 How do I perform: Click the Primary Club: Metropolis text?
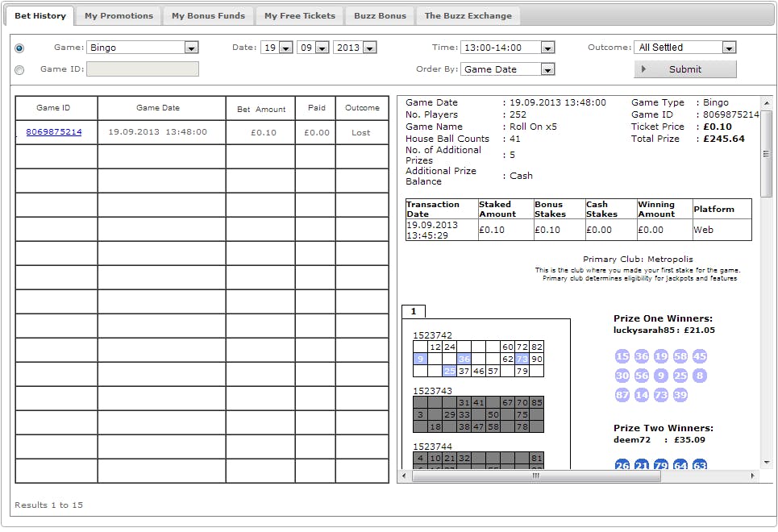pyautogui.click(x=638, y=259)
